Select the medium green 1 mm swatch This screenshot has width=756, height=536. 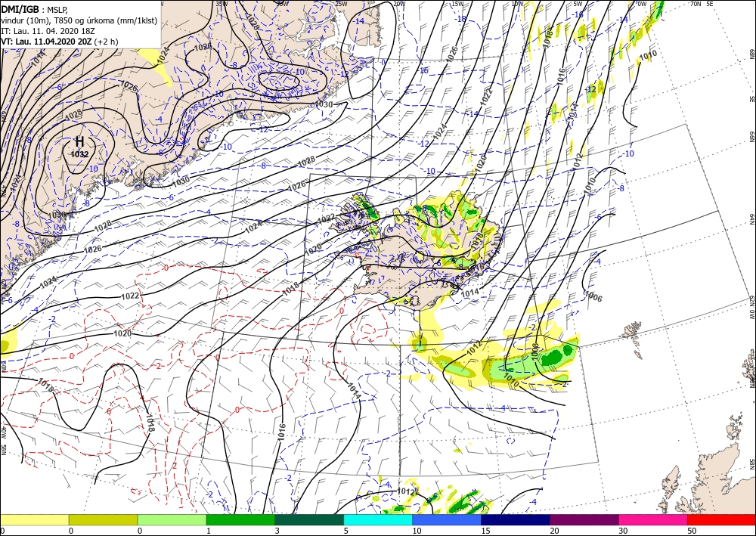(x=240, y=519)
